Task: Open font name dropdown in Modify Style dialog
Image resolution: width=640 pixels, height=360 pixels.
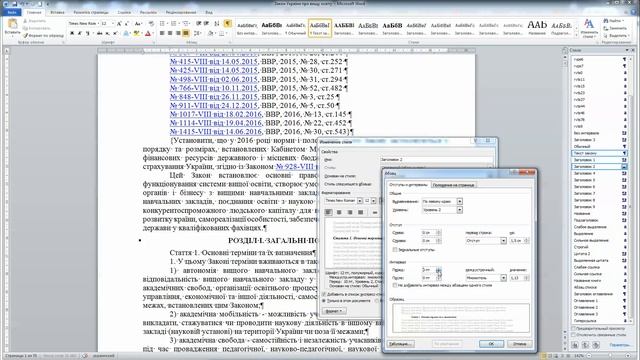Action: (x=360, y=201)
